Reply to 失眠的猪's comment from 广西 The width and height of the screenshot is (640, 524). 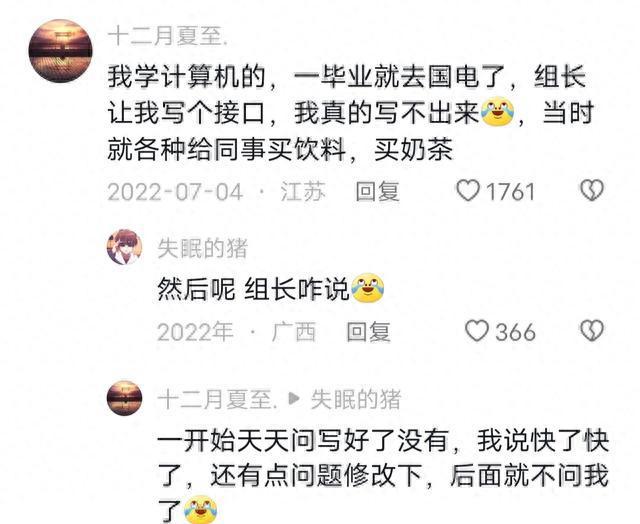(368, 331)
